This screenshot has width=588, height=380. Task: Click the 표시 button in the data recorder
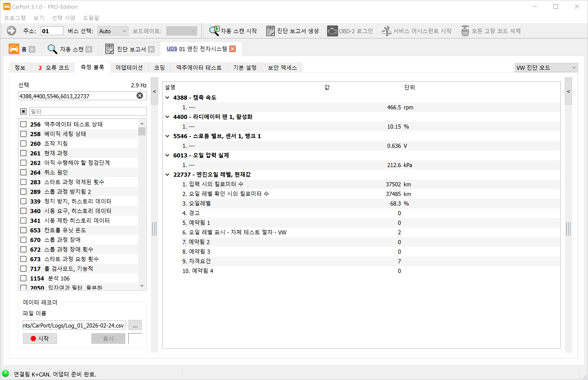click(x=108, y=338)
